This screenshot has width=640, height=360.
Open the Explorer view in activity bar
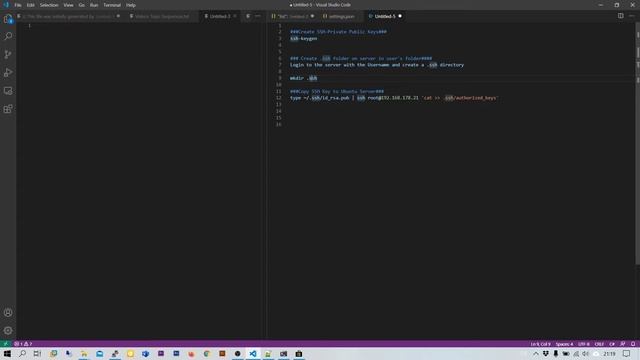(8, 19)
